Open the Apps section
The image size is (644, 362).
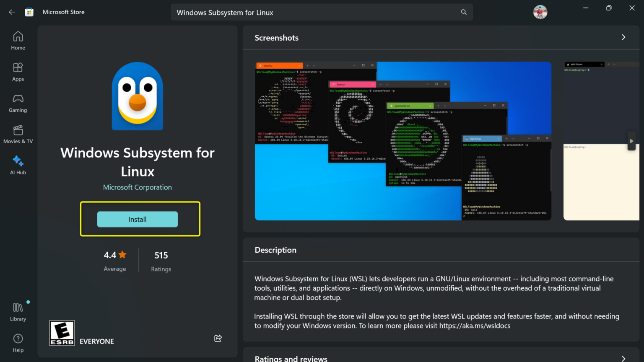click(18, 72)
